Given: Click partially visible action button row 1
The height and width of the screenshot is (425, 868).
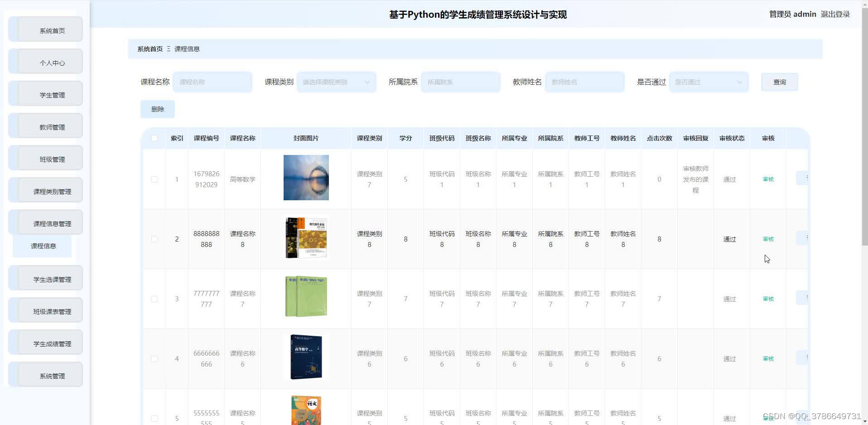Looking at the screenshot, I should point(802,178).
